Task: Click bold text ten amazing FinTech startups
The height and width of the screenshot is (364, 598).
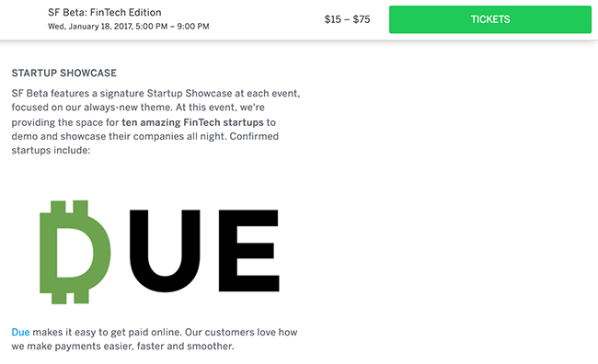Action: (x=192, y=122)
